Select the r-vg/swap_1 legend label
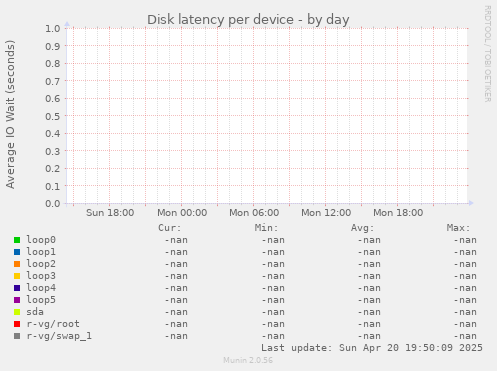497x371 pixels. 59,336
